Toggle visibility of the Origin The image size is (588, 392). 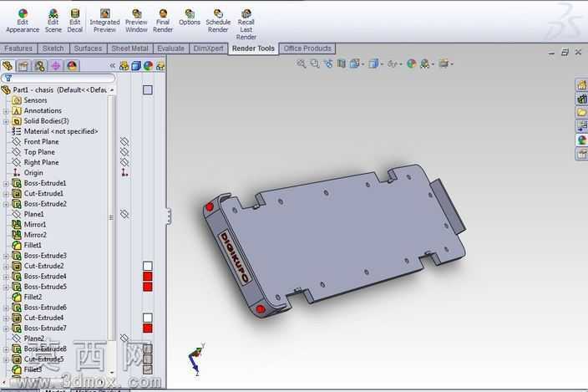point(124,172)
